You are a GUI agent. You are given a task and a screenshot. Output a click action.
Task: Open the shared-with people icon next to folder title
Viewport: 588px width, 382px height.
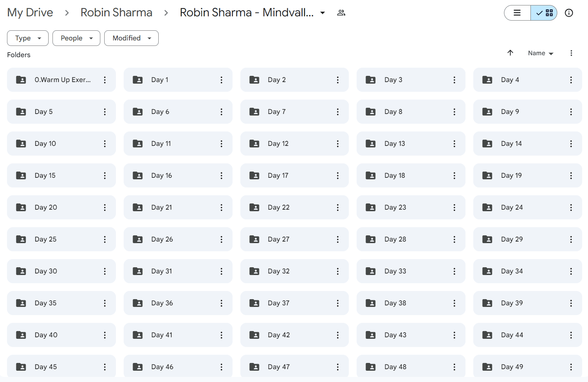tap(341, 13)
